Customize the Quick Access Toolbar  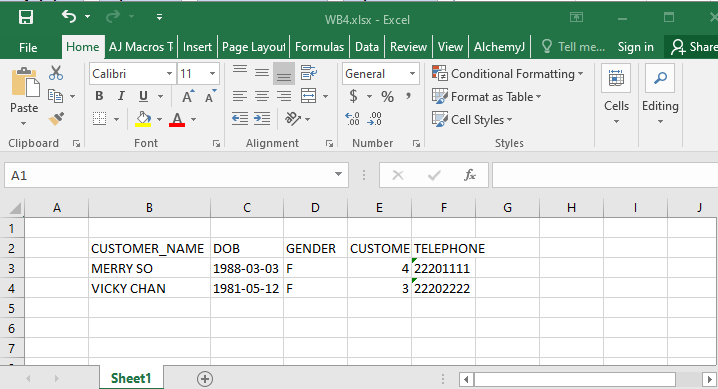159,17
